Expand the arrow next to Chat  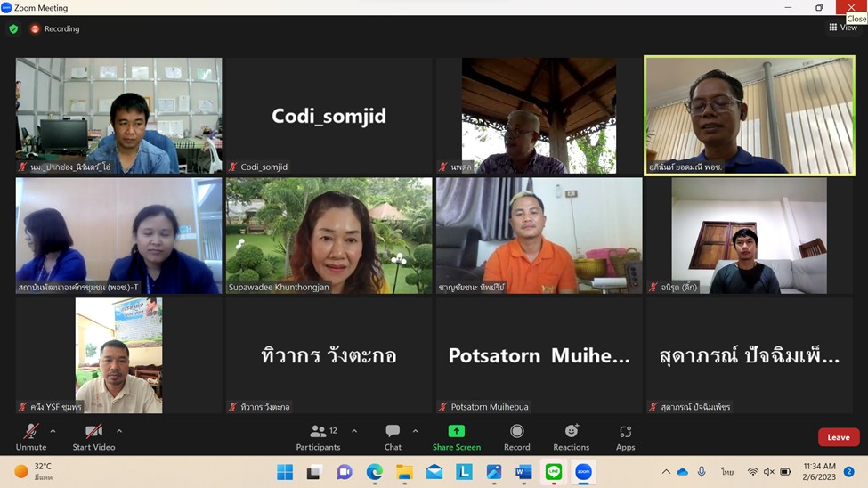pyautogui.click(x=415, y=431)
